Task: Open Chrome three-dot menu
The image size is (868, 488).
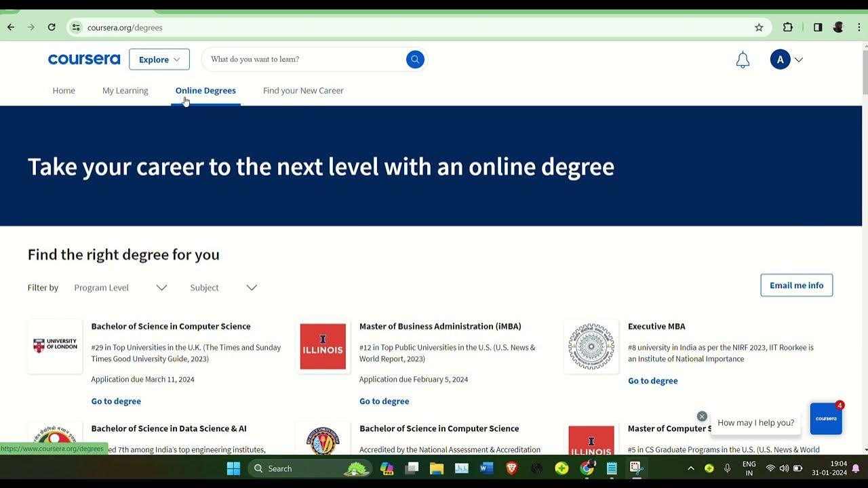Action: click(x=859, y=28)
